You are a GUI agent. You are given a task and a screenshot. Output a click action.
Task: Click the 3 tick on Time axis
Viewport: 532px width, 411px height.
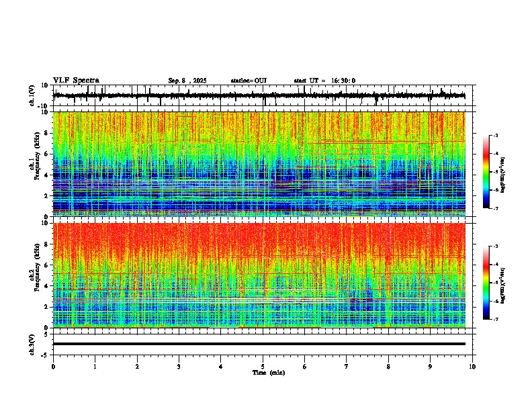pos(179,367)
